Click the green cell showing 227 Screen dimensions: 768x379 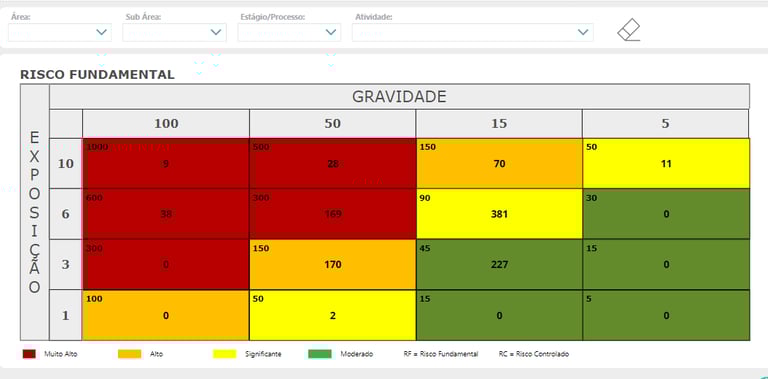coord(499,264)
